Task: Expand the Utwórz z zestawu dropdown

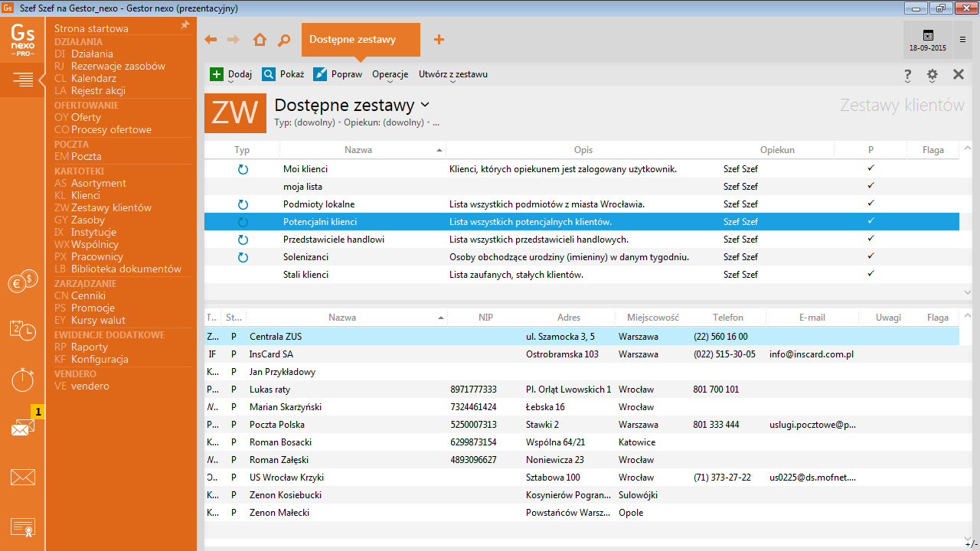Action: (452, 75)
